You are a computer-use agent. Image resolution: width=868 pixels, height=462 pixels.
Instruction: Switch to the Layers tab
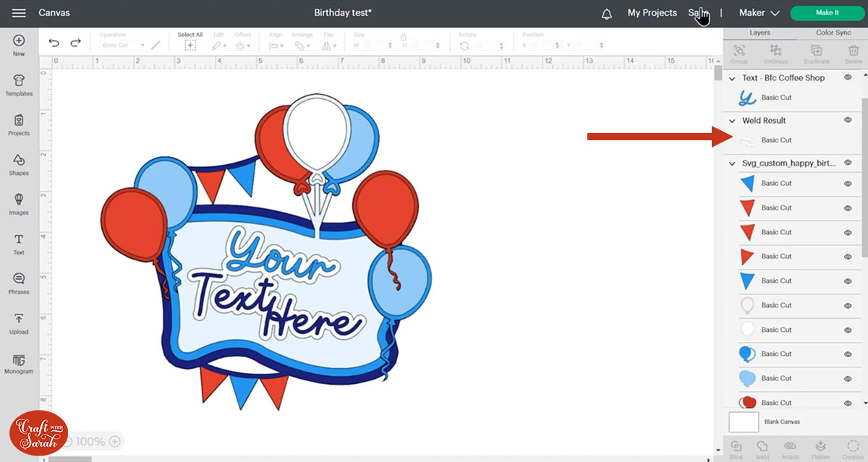759,33
